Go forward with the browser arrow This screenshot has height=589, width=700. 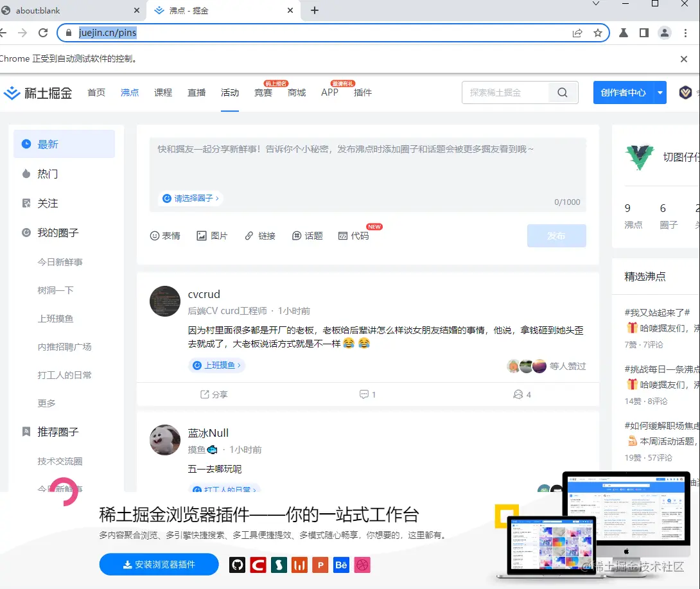click(x=22, y=33)
